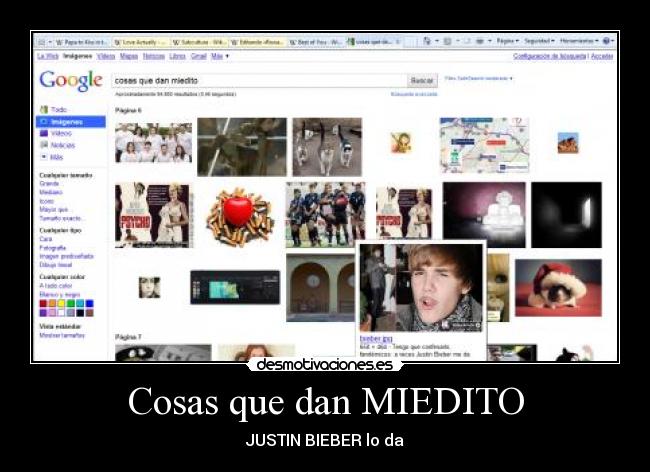Pick the purple color swatch filter
The height and width of the screenshot is (472, 650).
coord(43,312)
